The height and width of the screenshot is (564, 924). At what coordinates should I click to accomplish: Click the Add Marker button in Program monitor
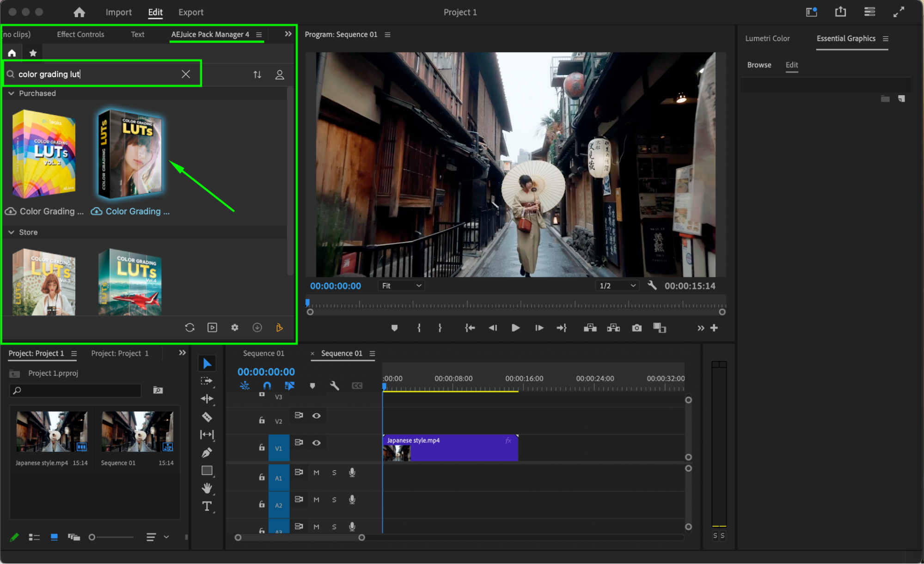pyautogui.click(x=394, y=328)
